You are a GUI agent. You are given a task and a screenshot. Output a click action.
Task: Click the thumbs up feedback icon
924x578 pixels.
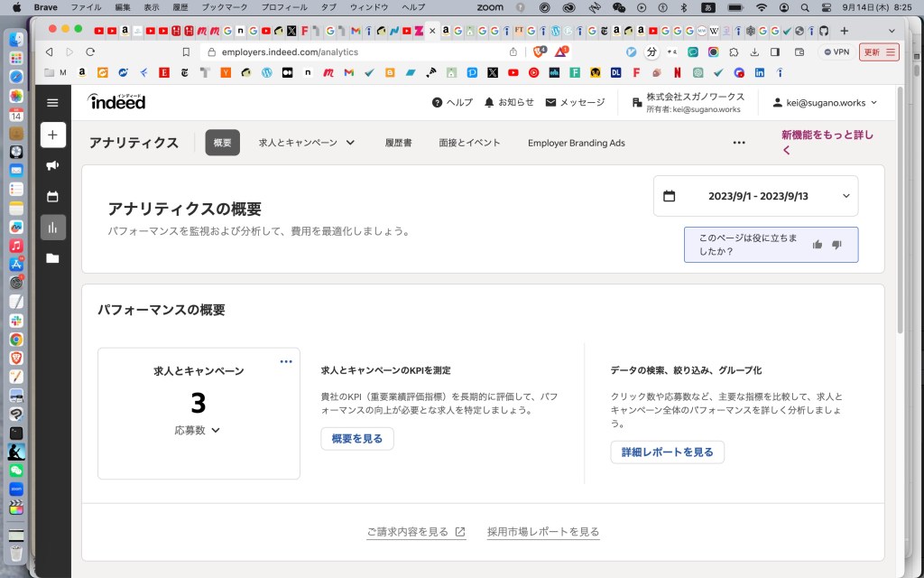click(x=818, y=245)
